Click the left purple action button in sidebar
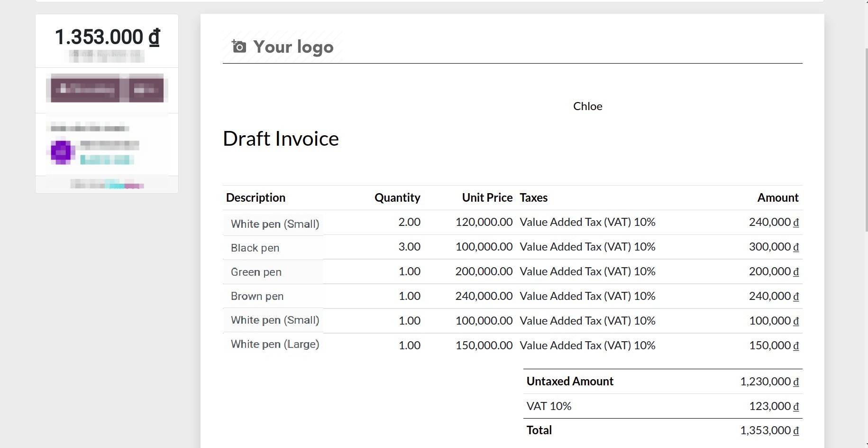The width and height of the screenshot is (868, 448). (x=84, y=89)
